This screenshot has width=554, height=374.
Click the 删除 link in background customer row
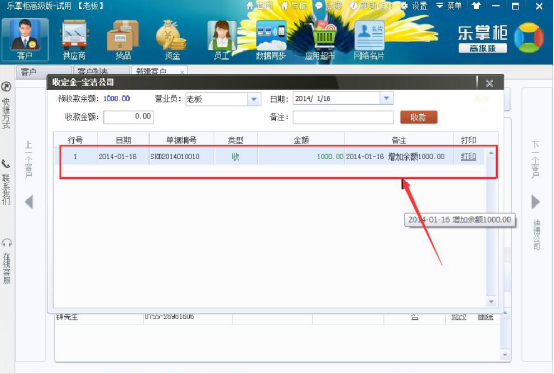coord(485,317)
